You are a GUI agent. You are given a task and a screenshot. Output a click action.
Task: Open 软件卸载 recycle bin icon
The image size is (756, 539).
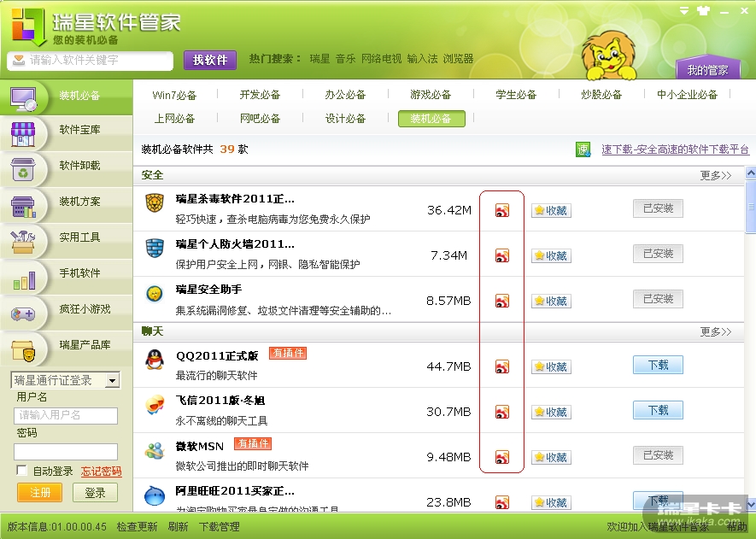(23, 169)
